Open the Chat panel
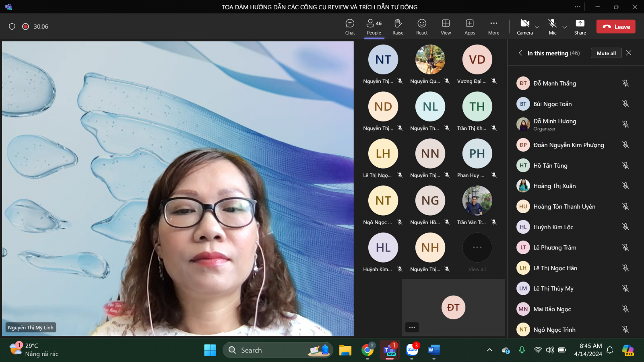Screen dimensions: 644x362 point(350,27)
